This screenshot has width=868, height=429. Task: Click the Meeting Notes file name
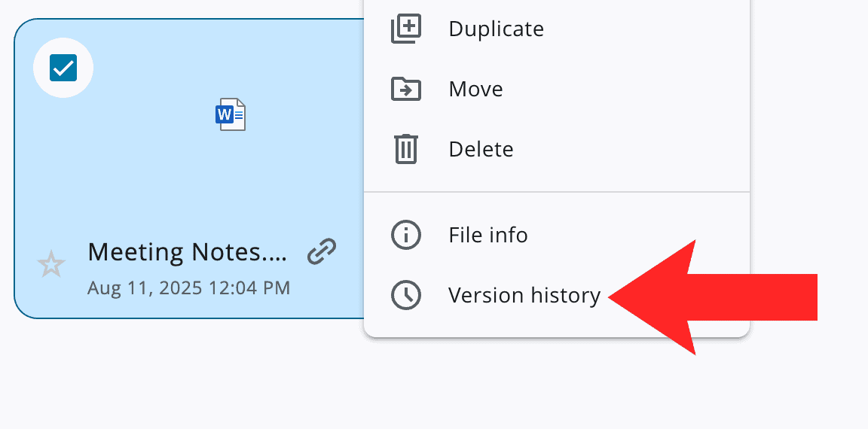tap(187, 251)
